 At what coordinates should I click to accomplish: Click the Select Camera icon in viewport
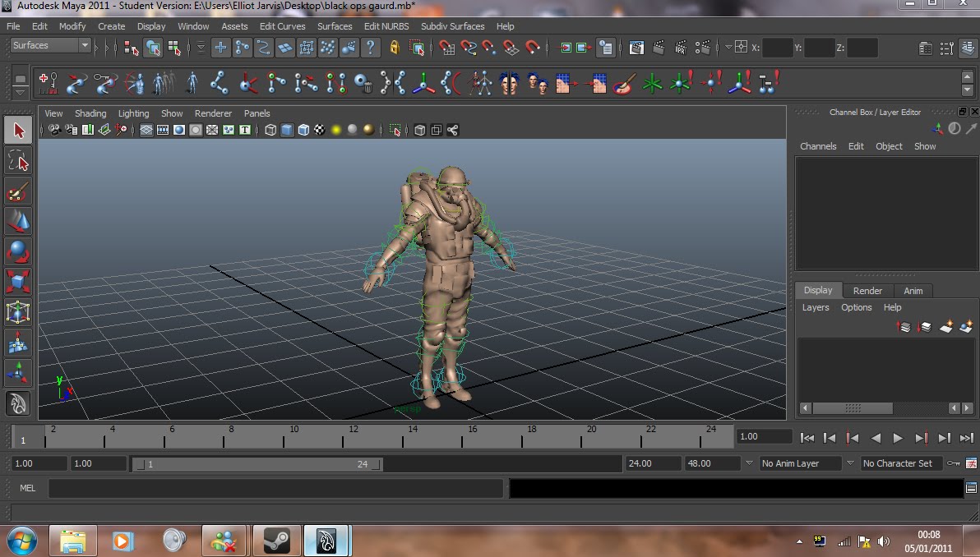coord(54,130)
